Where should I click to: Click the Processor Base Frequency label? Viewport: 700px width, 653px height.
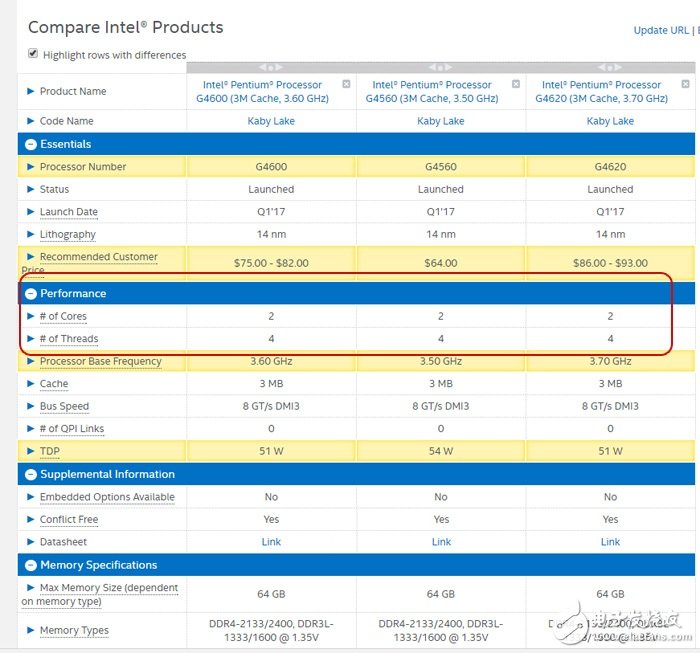[x=100, y=361]
